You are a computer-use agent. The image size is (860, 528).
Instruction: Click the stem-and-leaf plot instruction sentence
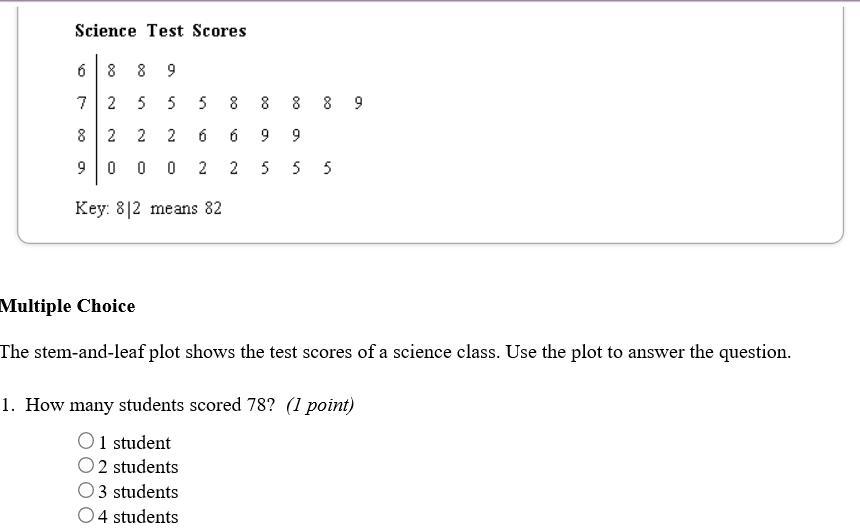(x=395, y=352)
